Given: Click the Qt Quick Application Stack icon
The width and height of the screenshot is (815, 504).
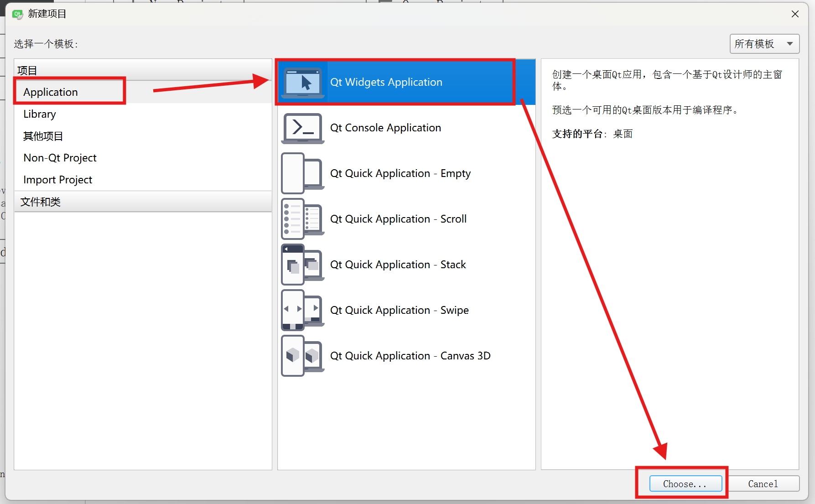Looking at the screenshot, I should coord(303,265).
